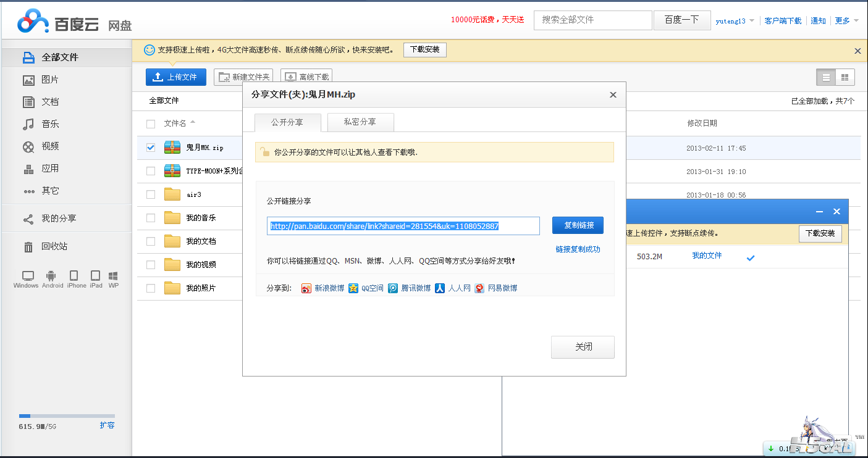Viewport: 868px width, 458px height.
Task: Share the link to 新浪微博
Action: tap(322, 288)
